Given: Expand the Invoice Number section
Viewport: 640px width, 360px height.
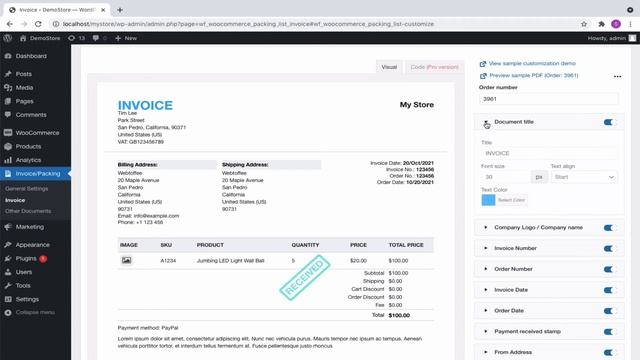Looking at the screenshot, I should [486, 248].
